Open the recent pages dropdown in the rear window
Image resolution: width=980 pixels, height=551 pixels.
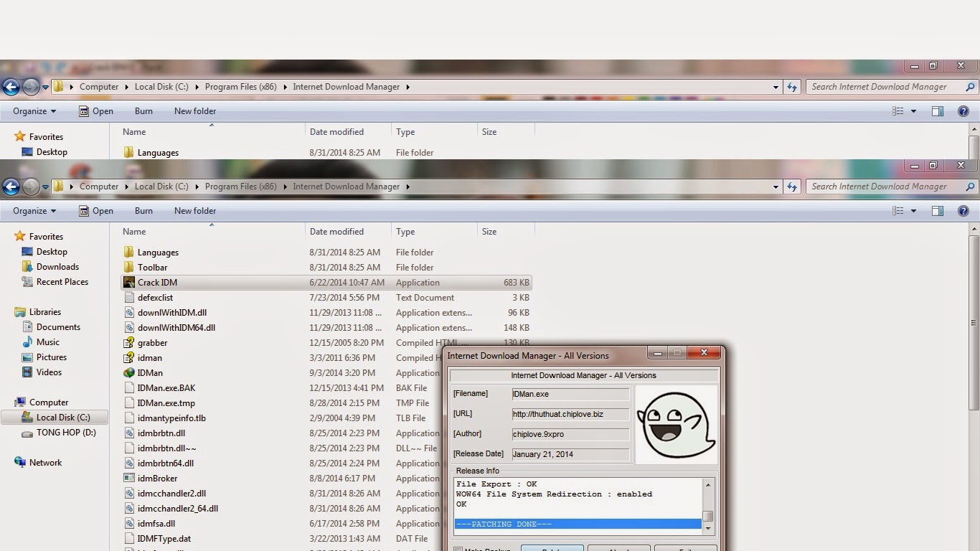coord(45,87)
